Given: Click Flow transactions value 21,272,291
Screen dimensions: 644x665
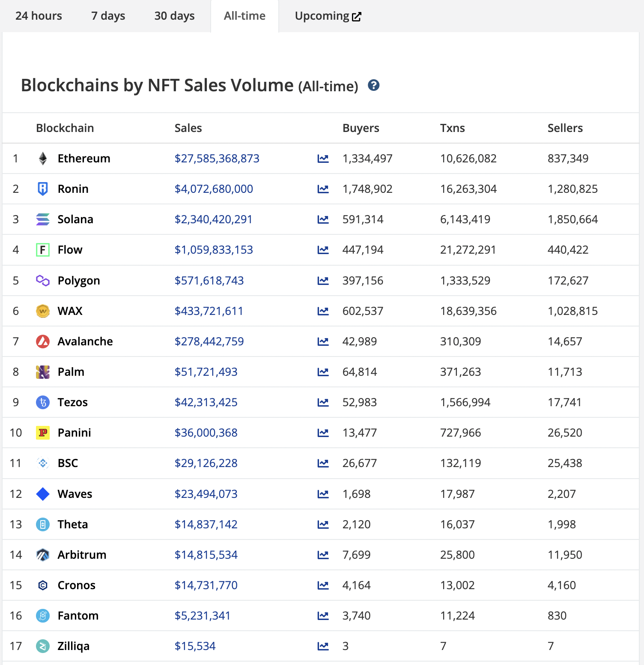Looking at the screenshot, I should [468, 250].
